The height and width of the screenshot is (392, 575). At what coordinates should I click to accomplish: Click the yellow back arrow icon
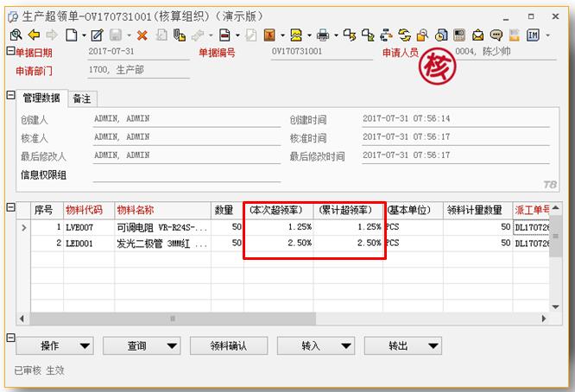coord(35,35)
